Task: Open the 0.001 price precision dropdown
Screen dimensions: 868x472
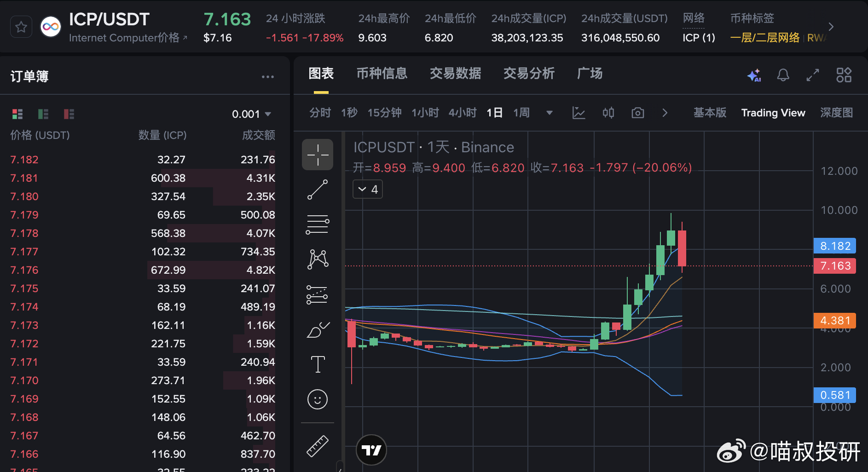Action: [252, 114]
